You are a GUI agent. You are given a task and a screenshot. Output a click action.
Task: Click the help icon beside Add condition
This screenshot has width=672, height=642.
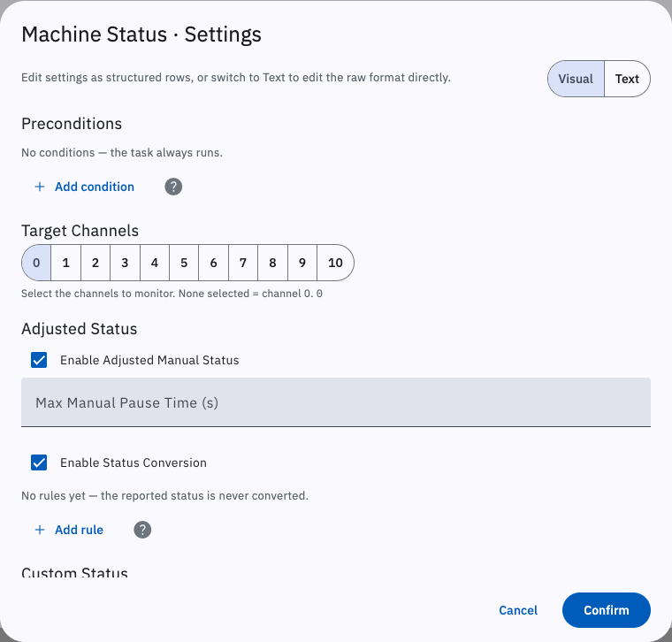pyautogui.click(x=173, y=187)
